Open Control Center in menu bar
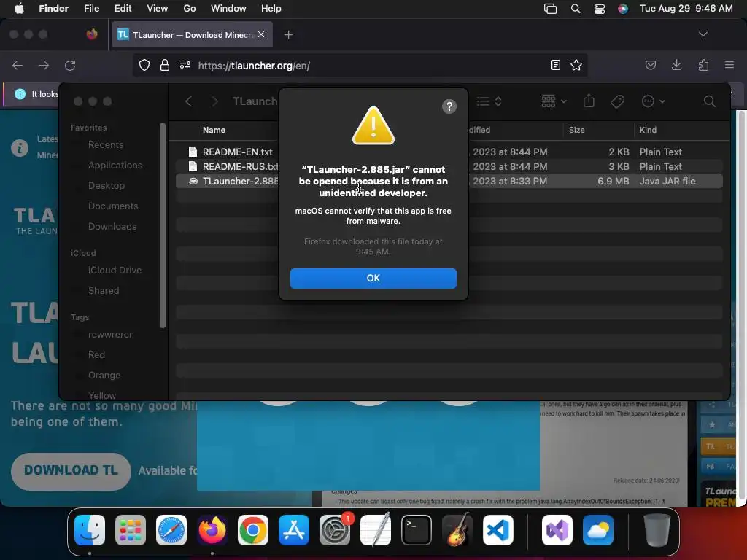 coord(600,9)
